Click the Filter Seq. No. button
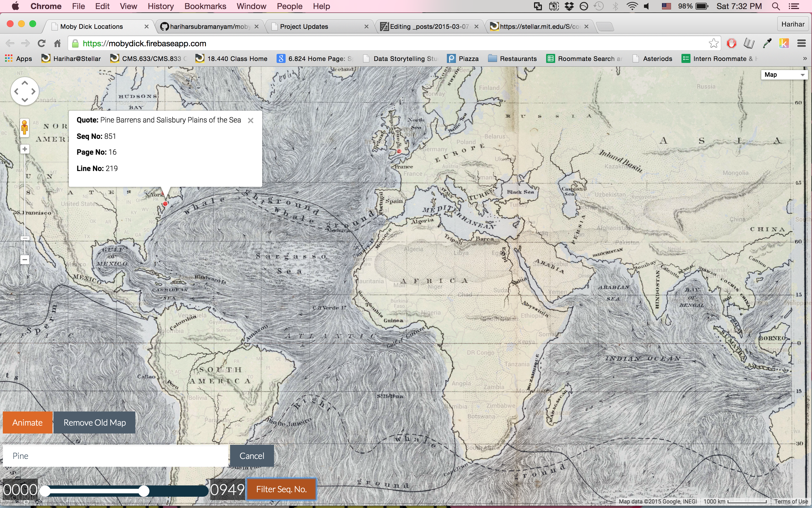 281,489
